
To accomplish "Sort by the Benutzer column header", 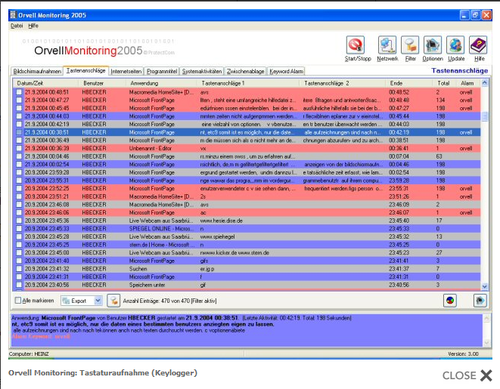I will tap(103, 83).
